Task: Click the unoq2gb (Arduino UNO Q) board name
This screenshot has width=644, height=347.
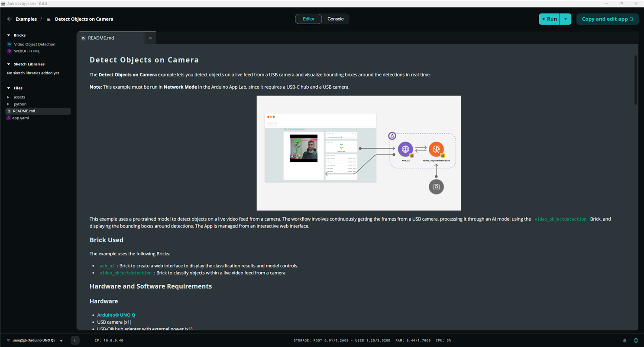Action: (x=34, y=341)
